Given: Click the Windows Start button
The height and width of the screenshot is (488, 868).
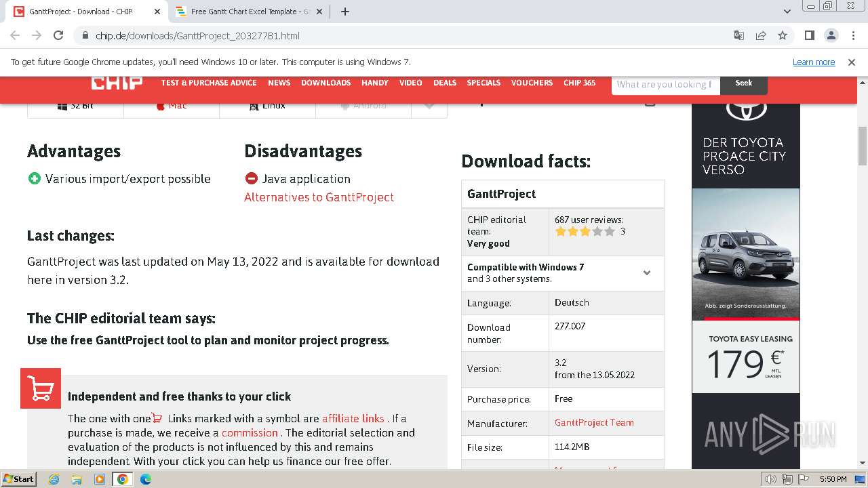Looking at the screenshot, I should tap(19, 479).
